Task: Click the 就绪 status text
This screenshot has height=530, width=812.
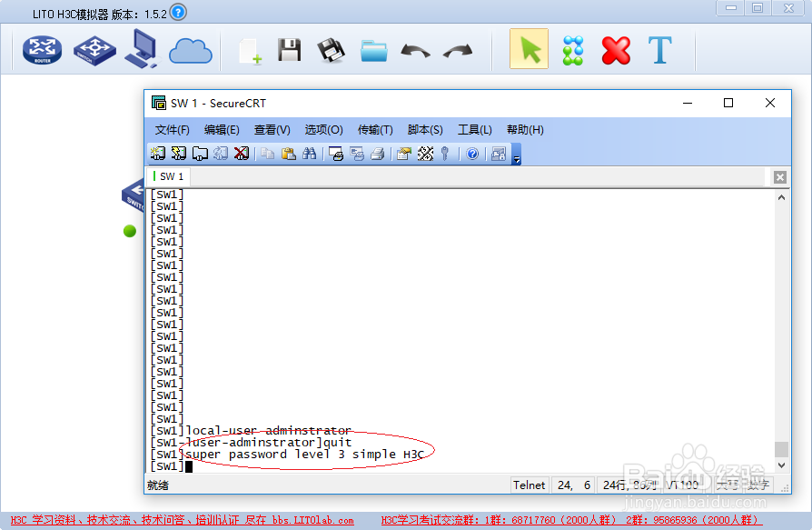Action: coord(158,485)
